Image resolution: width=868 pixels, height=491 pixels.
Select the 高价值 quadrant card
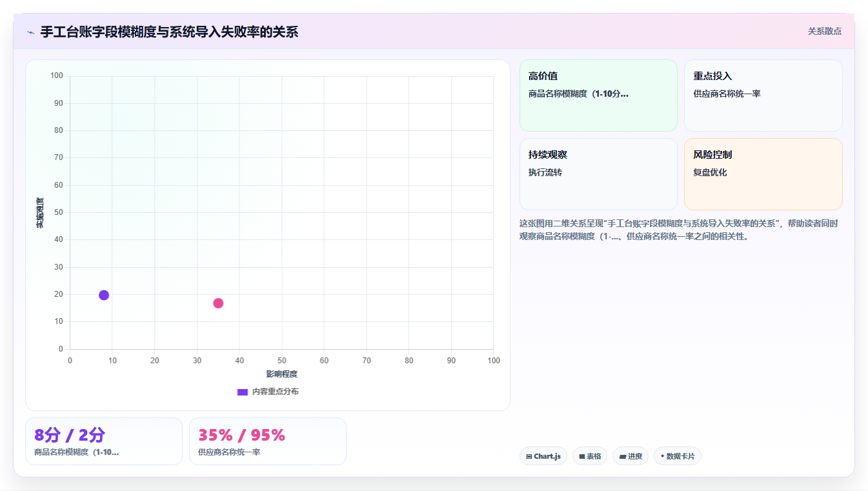click(x=598, y=95)
